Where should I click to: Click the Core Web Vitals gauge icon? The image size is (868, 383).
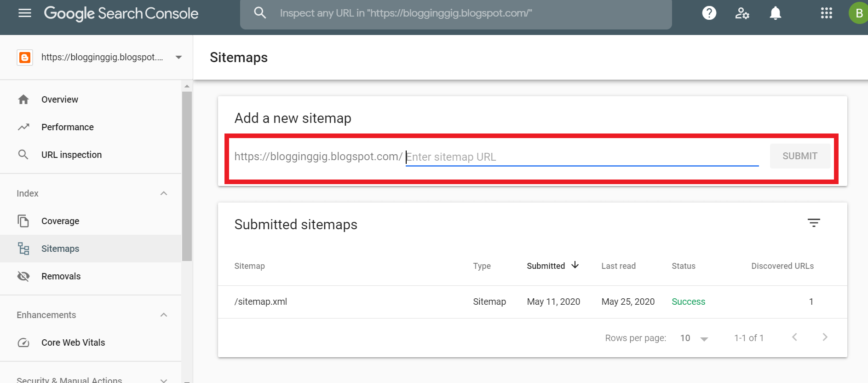click(23, 342)
